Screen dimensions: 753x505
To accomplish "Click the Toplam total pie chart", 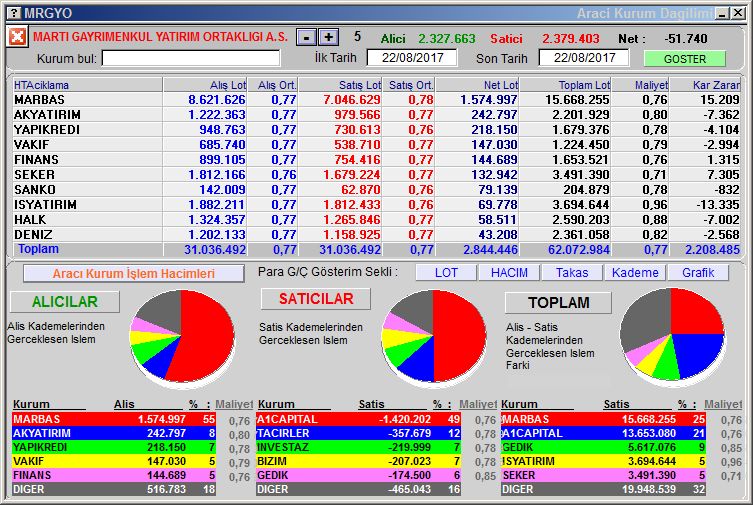I will (672, 335).
